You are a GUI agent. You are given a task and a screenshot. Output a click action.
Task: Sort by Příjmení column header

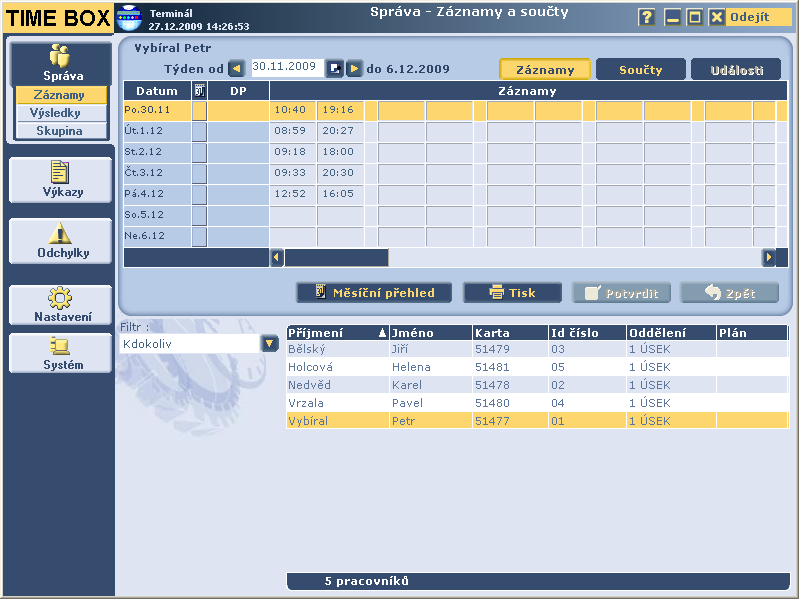[337, 333]
